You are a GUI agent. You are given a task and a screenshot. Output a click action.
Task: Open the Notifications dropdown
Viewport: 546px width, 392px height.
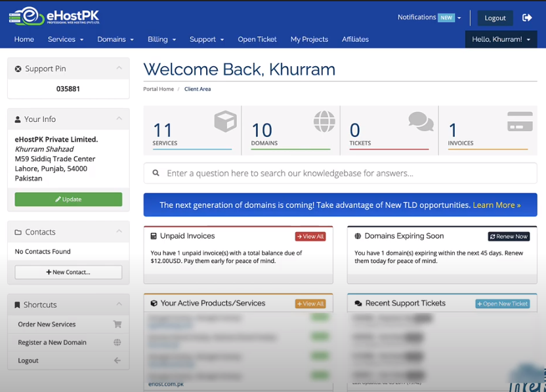429,18
